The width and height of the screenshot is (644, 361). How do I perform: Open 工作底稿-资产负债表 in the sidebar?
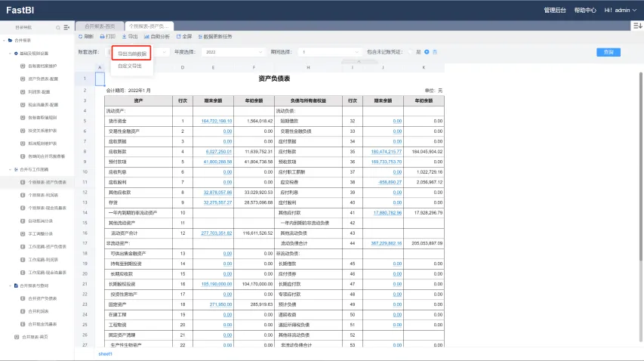(x=48, y=247)
